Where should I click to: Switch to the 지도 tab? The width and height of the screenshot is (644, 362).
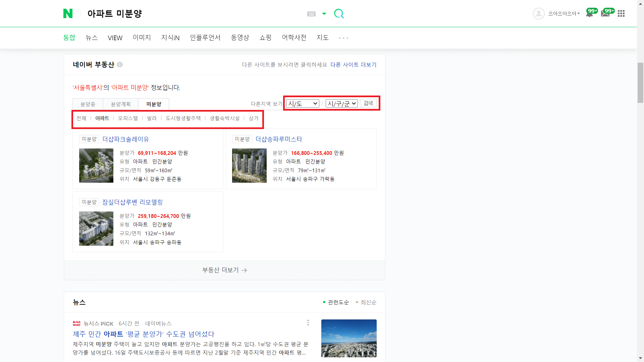coord(323,38)
